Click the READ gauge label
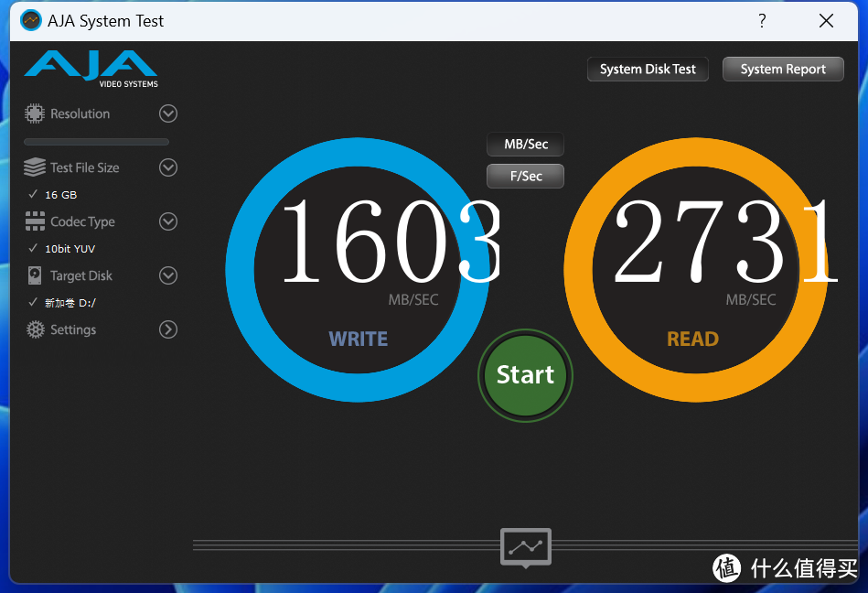Image resolution: width=868 pixels, height=593 pixels. pyautogui.click(x=692, y=339)
